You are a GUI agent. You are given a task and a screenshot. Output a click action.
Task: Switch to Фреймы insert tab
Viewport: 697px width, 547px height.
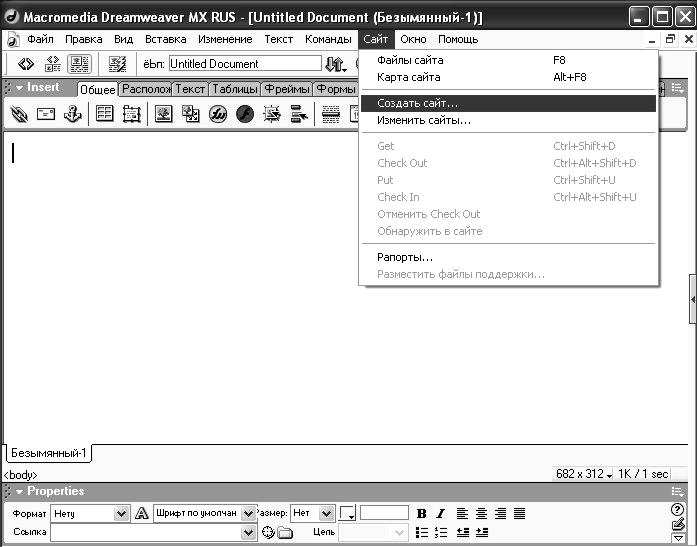(x=287, y=89)
